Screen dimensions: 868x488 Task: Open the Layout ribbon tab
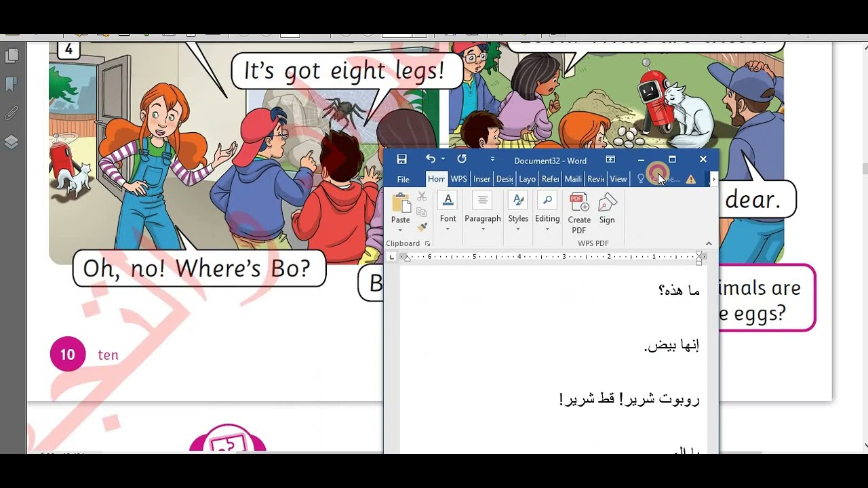[527, 179]
